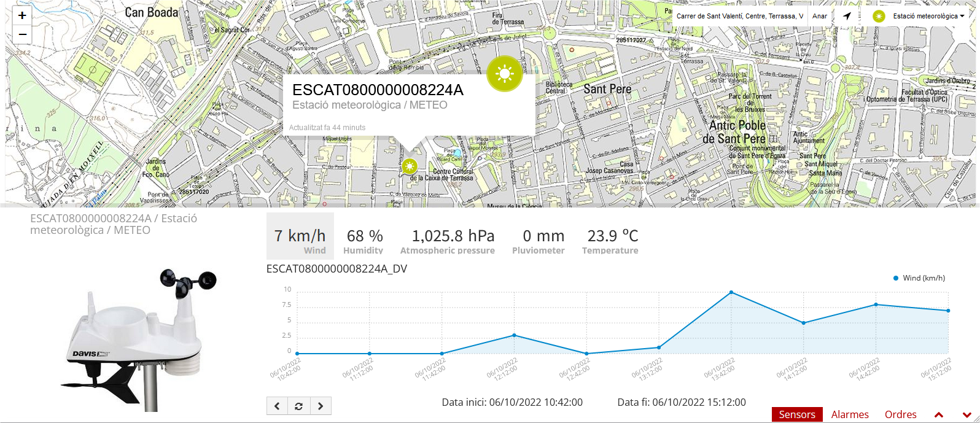The height and width of the screenshot is (423, 980).
Task: Go to next chart time range
Action: [321, 406]
